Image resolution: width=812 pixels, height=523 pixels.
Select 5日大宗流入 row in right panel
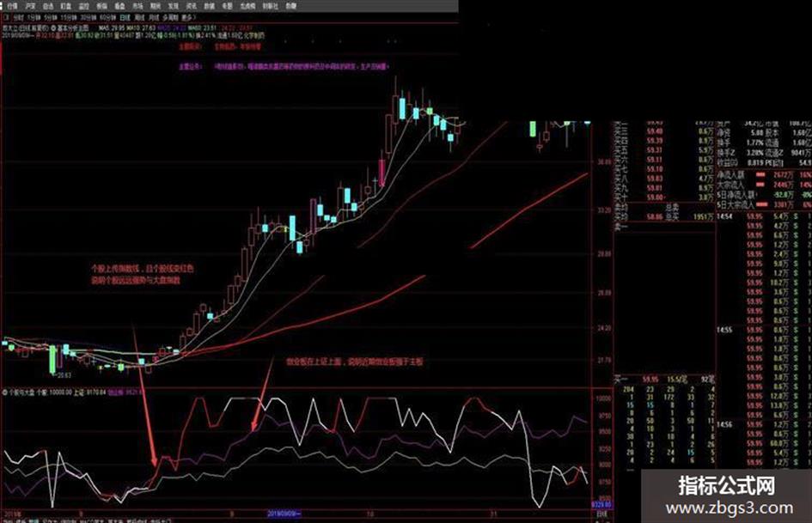click(x=765, y=205)
